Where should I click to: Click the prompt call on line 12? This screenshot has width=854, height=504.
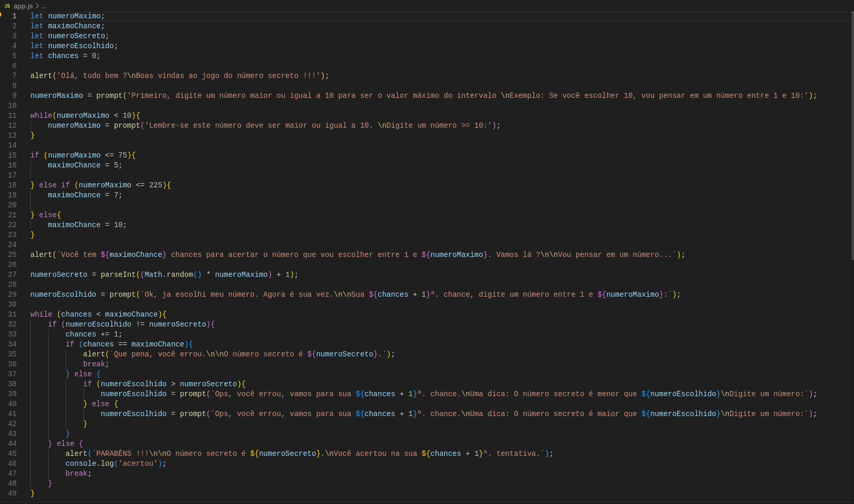pos(127,126)
